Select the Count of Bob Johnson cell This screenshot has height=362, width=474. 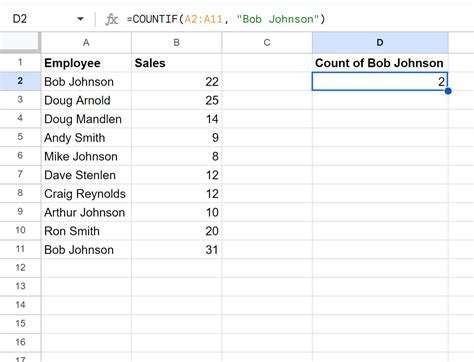[x=380, y=63]
